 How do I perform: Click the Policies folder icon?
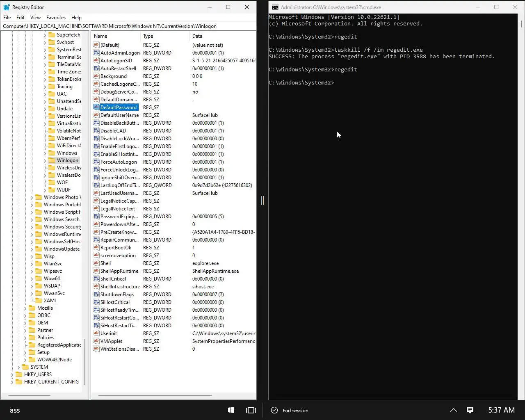(32, 338)
